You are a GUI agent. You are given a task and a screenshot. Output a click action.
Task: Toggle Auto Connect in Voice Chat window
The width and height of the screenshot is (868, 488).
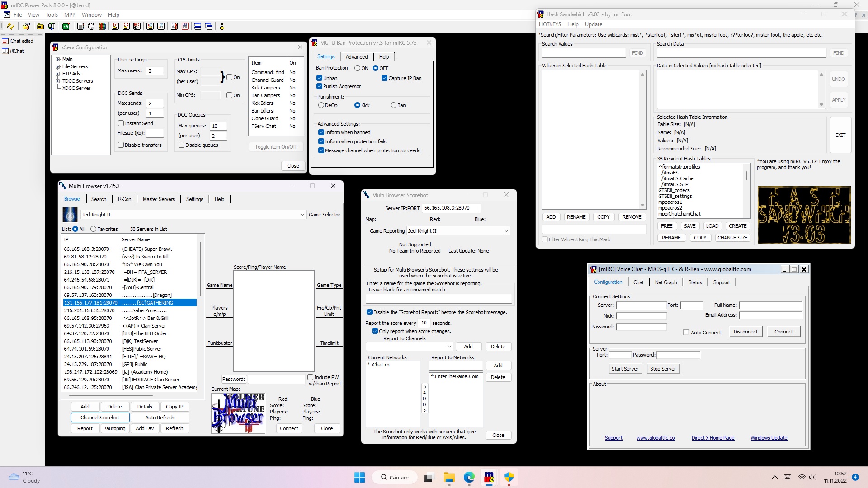point(686,333)
